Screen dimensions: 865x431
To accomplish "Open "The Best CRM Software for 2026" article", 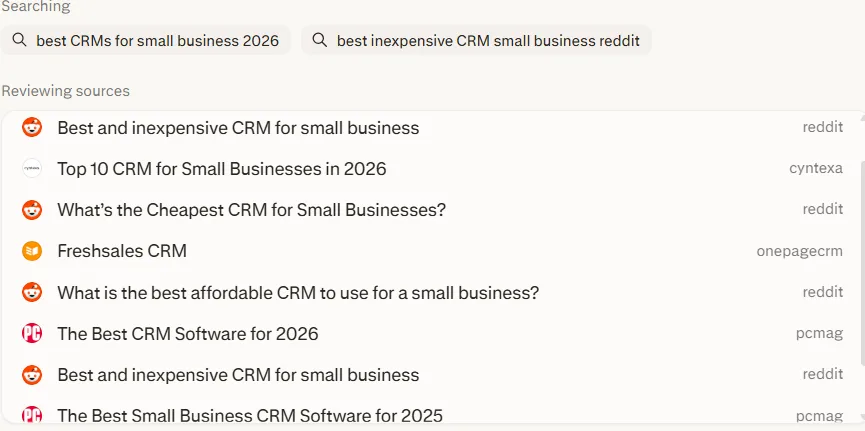I will point(188,334).
